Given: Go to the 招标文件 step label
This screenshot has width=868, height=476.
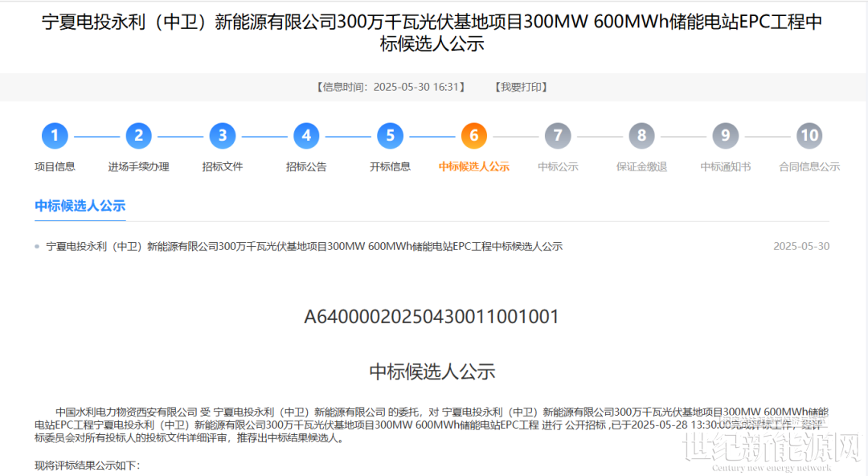Looking at the screenshot, I should 223,166.
